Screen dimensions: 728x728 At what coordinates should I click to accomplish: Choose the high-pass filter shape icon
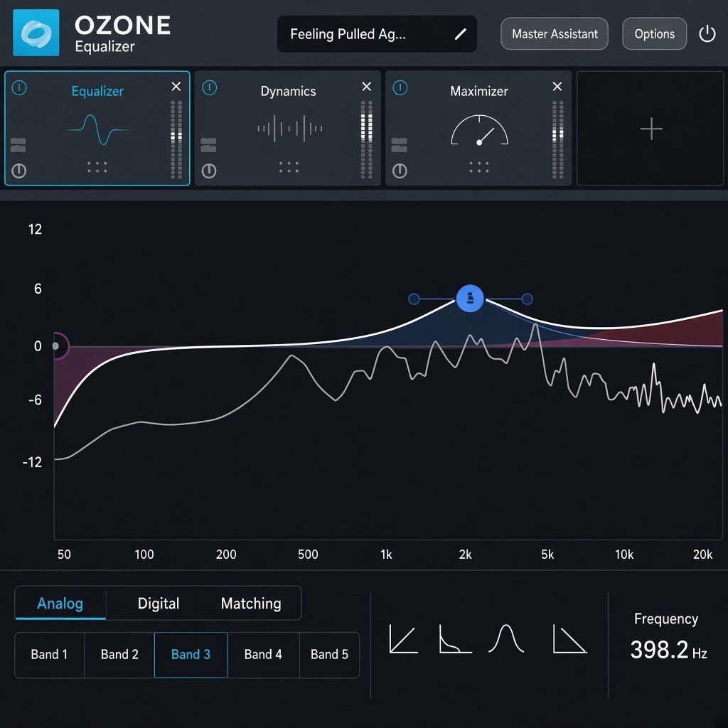(403, 639)
